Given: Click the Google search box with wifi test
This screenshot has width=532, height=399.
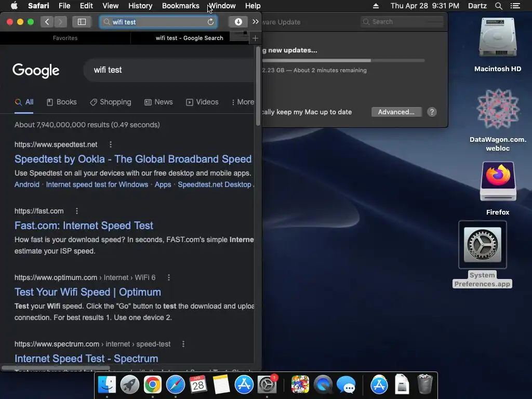Looking at the screenshot, I should click(169, 70).
